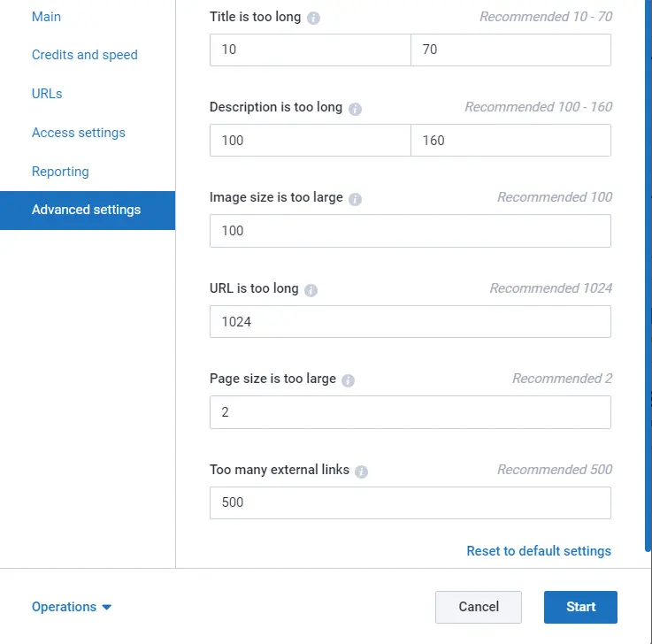Click the Recommended 1024 hint text
The width and height of the screenshot is (652, 644).
pyautogui.click(x=550, y=288)
